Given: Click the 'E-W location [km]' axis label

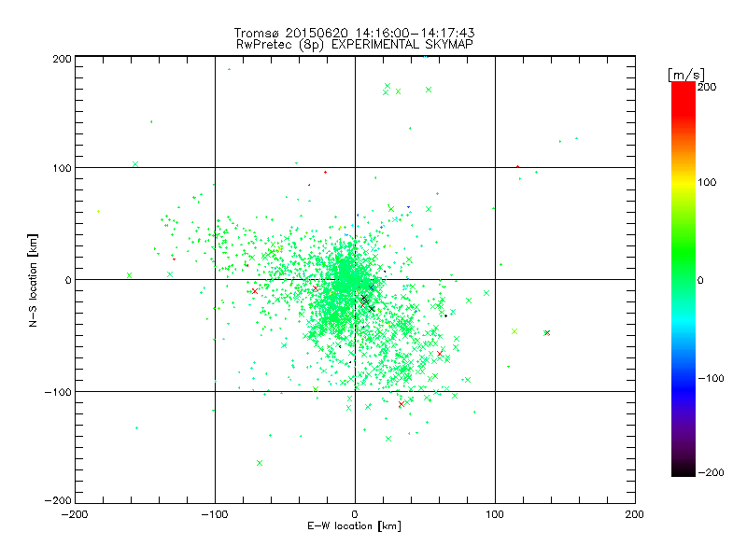Looking at the screenshot, I should tap(354, 525).
